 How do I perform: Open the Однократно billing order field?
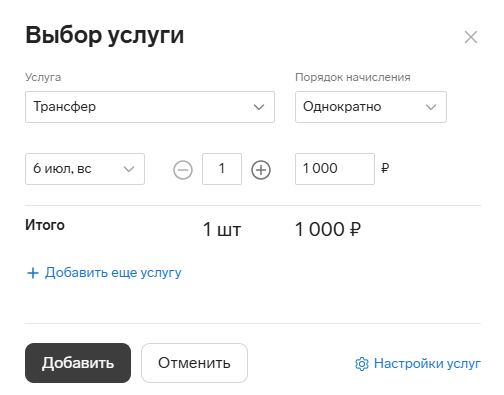(x=371, y=107)
